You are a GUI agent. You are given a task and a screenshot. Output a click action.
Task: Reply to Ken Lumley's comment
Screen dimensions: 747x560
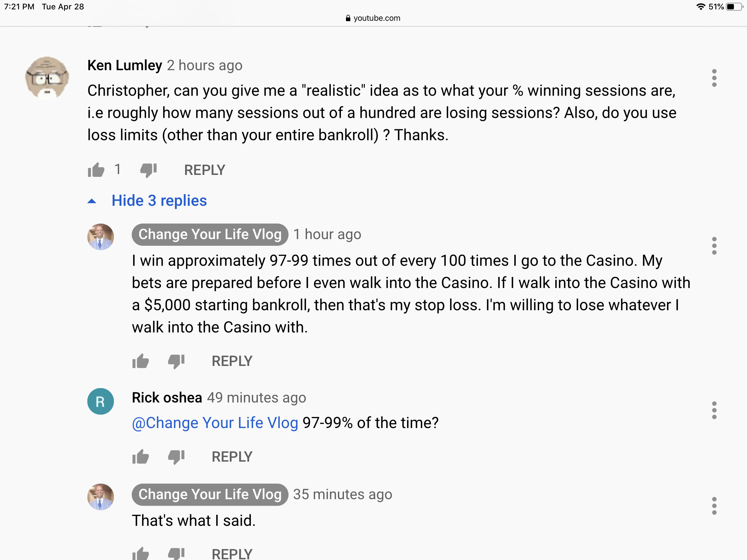click(x=205, y=170)
